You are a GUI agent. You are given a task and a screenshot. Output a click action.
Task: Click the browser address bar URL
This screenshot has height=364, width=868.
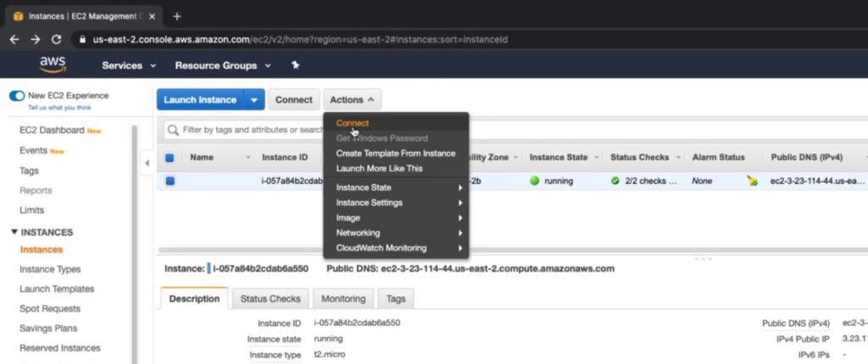pos(299,40)
